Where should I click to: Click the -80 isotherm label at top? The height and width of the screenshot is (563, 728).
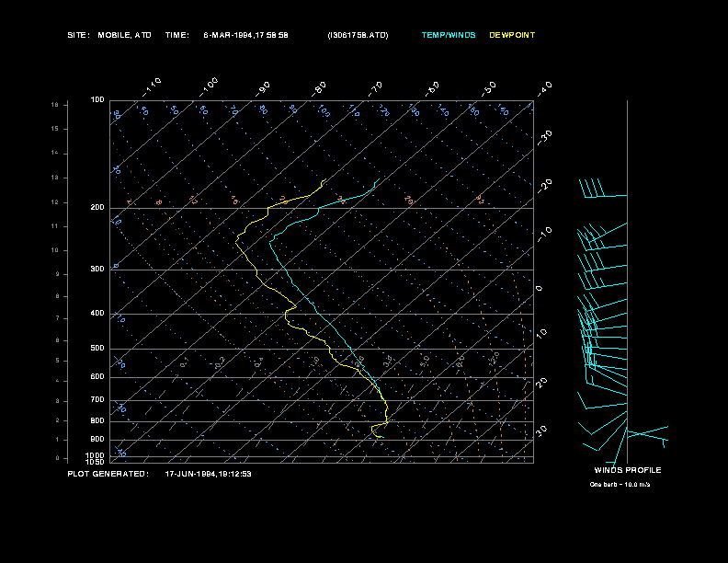coord(319,89)
